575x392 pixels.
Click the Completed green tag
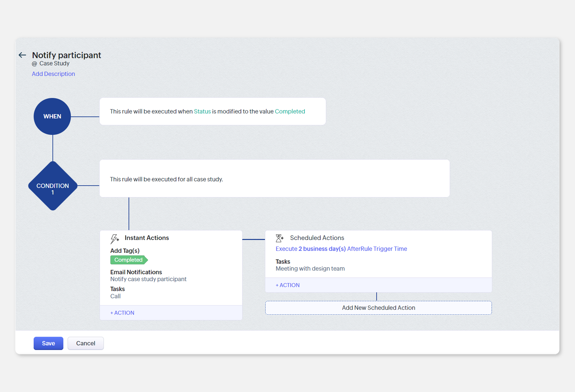pyautogui.click(x=128, y=260)
